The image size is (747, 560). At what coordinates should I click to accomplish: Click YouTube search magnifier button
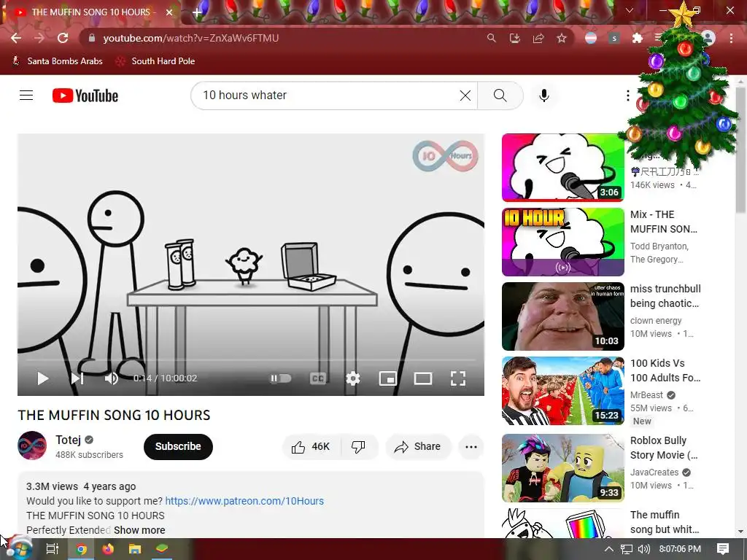pyautogui.click(x=500, y=96)
